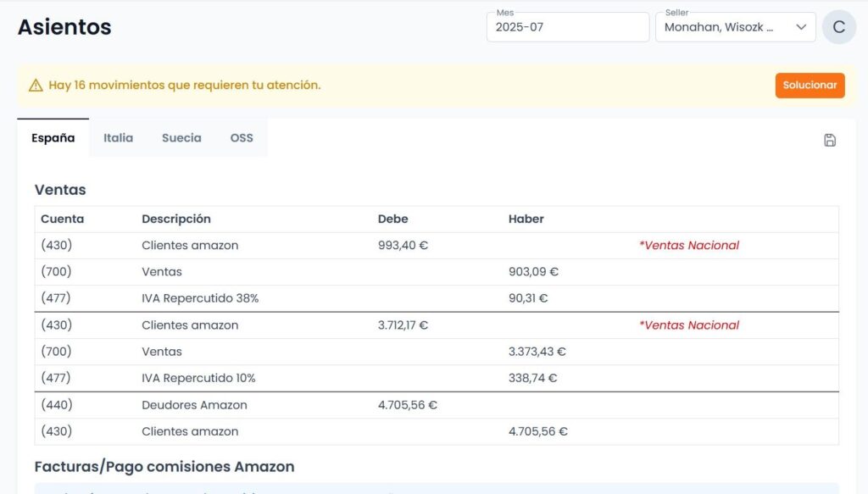This screenshot has width=868, height=494.
Task: Click second *Ventas Nacional label by 3.712,17 €
Action: point(688,325)
